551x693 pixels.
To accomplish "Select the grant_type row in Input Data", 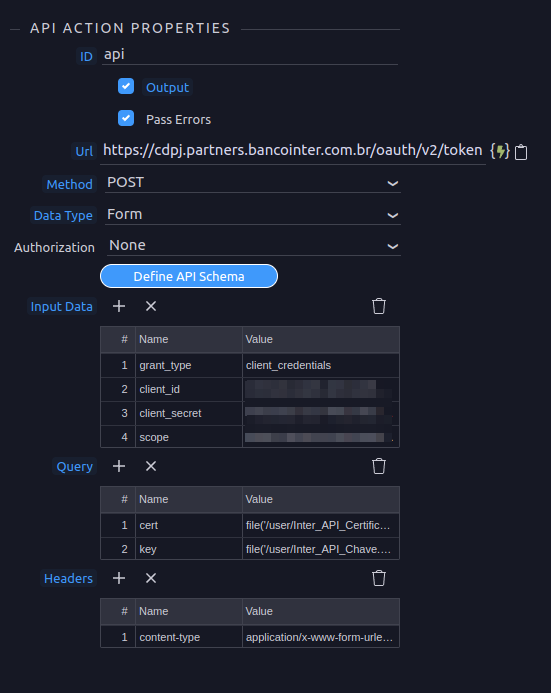I will coord(250,365).
